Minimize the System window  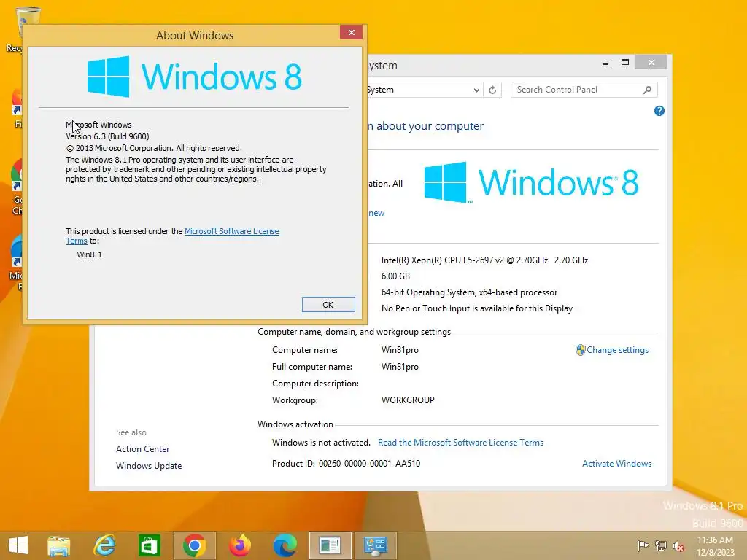(x=605, y=63)
